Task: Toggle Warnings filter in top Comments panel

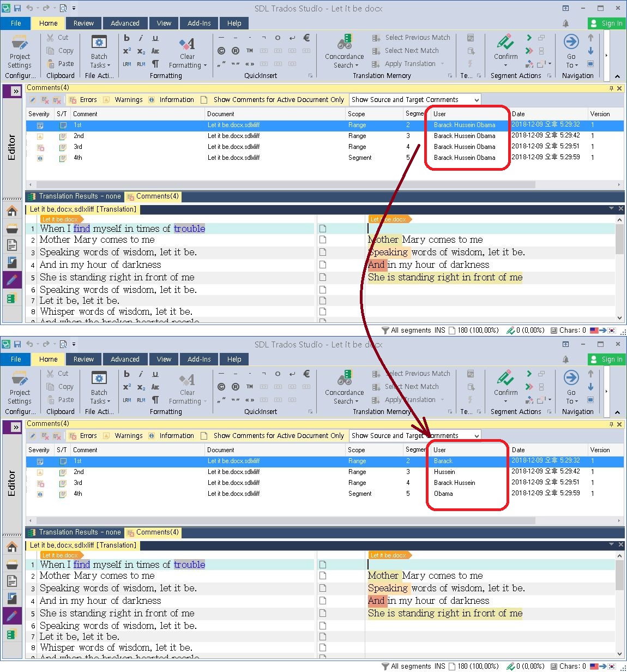Action: click(x=123, y=100)
